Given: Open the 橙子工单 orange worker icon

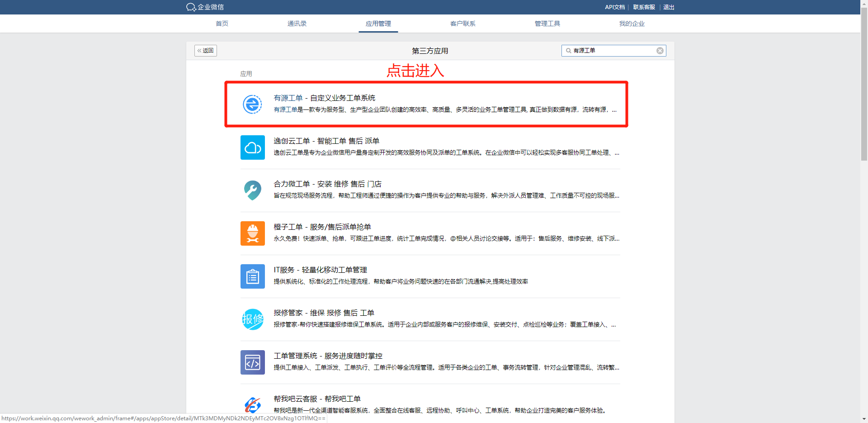Looking at the screenshot, I should pos(252,233).
